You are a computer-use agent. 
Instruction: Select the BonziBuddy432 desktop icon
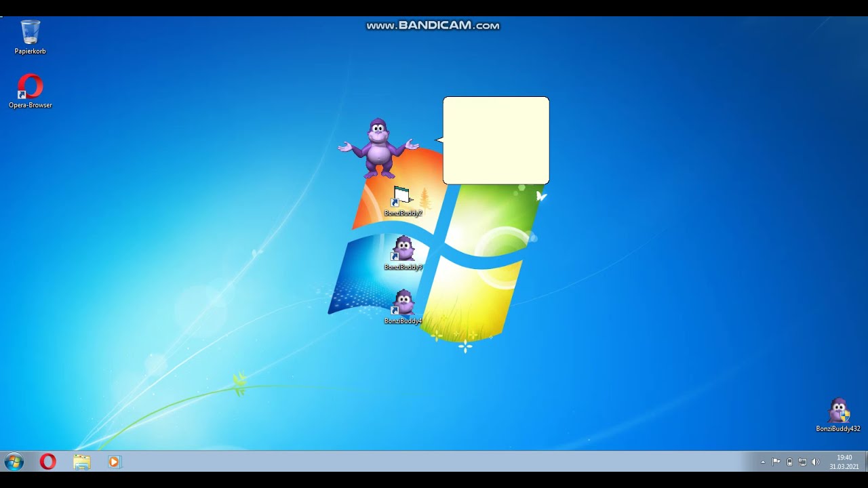pos(838,415)
